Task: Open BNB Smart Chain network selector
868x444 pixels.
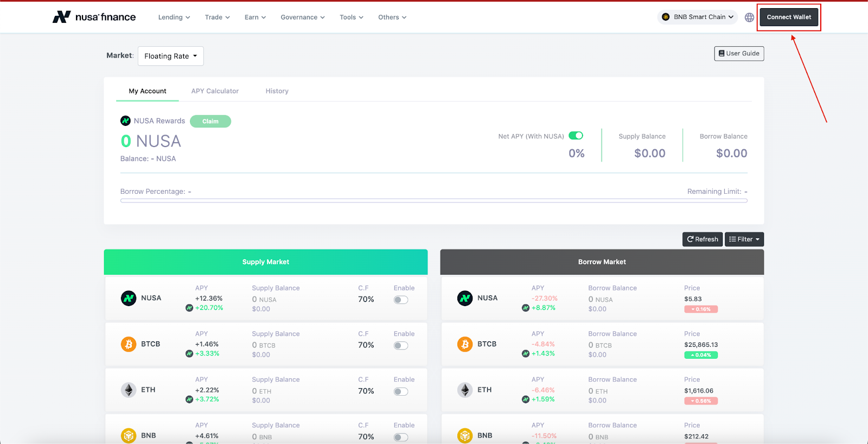Action: pos(698,17)
